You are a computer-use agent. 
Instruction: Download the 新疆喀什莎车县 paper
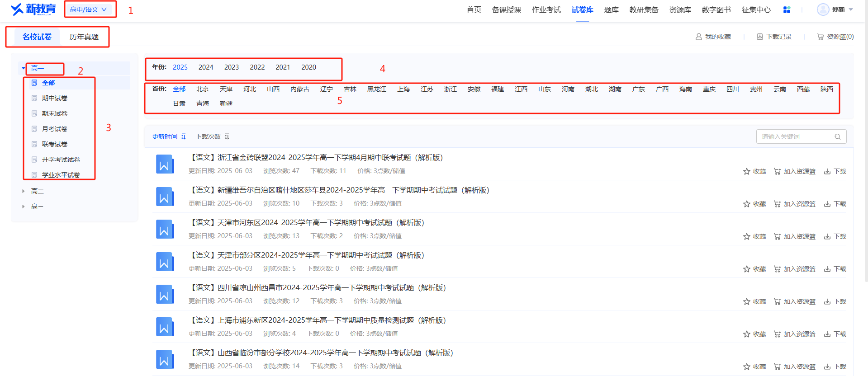[835, 204]
